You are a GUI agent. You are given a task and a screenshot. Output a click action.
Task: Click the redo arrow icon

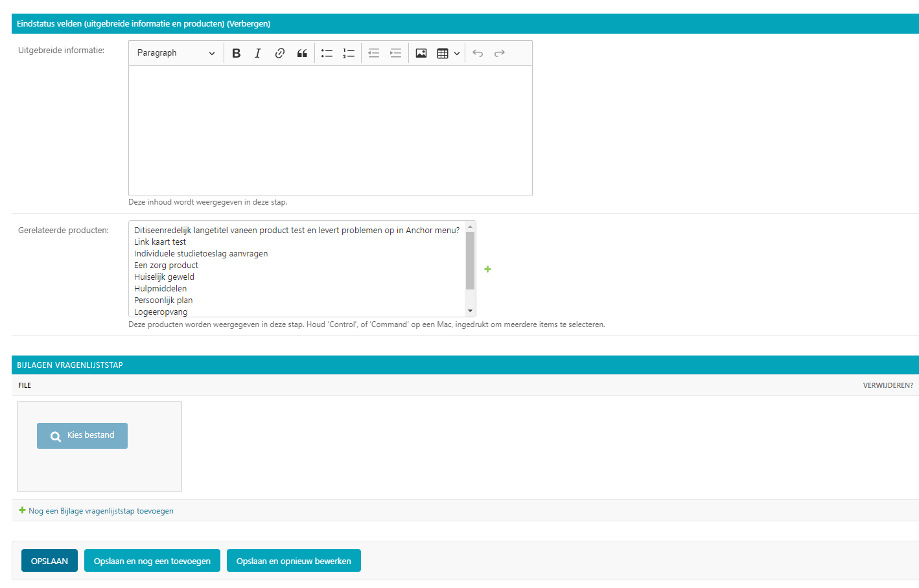point(500,53)
